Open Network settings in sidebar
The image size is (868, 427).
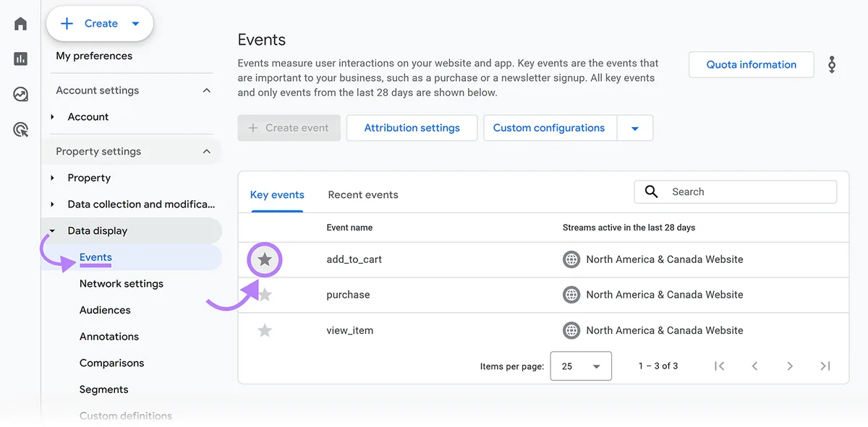122,284
